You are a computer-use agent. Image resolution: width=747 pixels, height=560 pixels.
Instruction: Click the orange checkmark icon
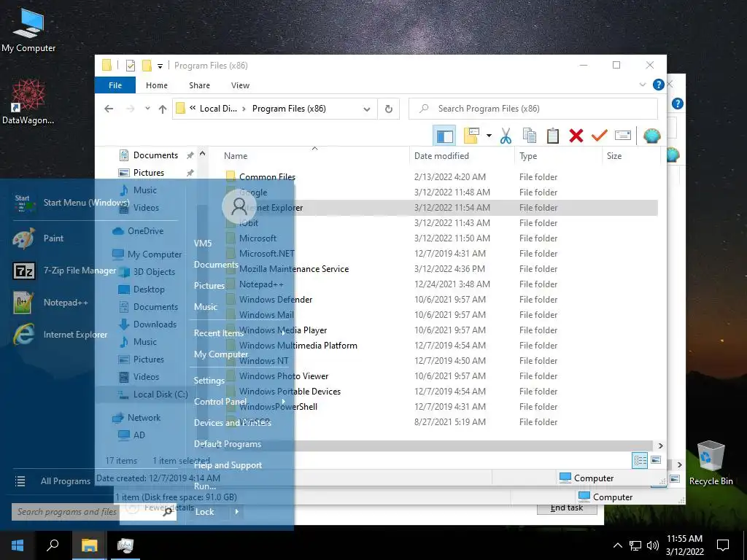[600, 136]
